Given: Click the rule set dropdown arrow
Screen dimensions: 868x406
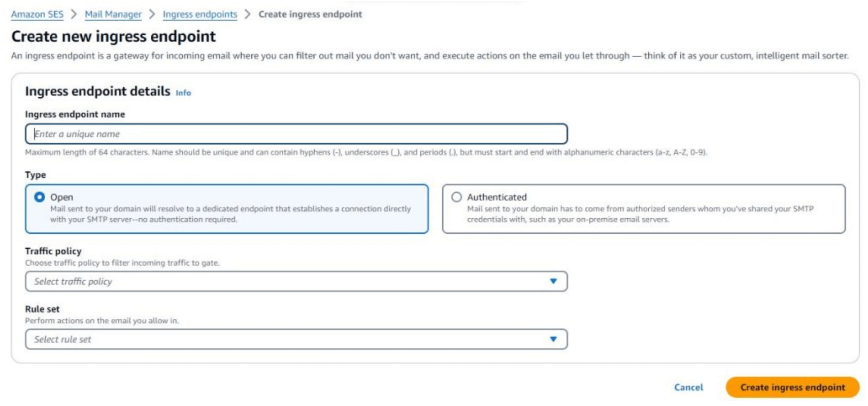Looking at the screenshot, I should (553, 339).
